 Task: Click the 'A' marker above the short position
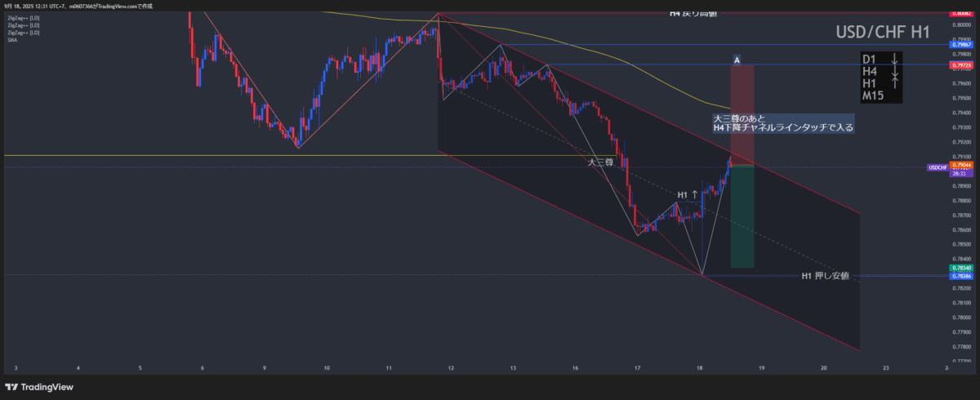(x=737, y=60)
